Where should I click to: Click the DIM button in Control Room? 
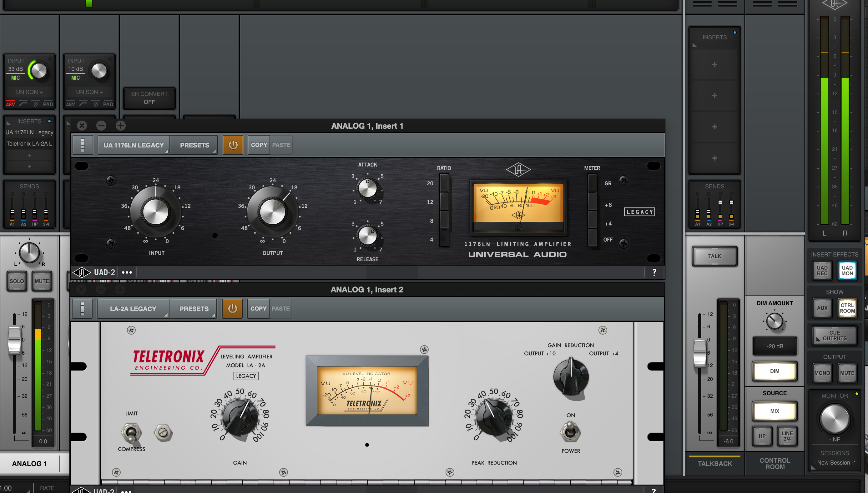(x=775, y=371)
